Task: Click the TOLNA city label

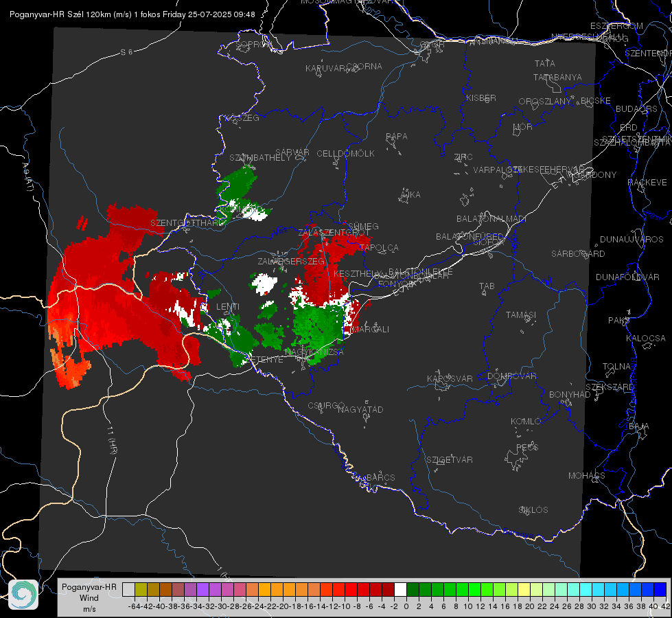Action: click(616, 366)
